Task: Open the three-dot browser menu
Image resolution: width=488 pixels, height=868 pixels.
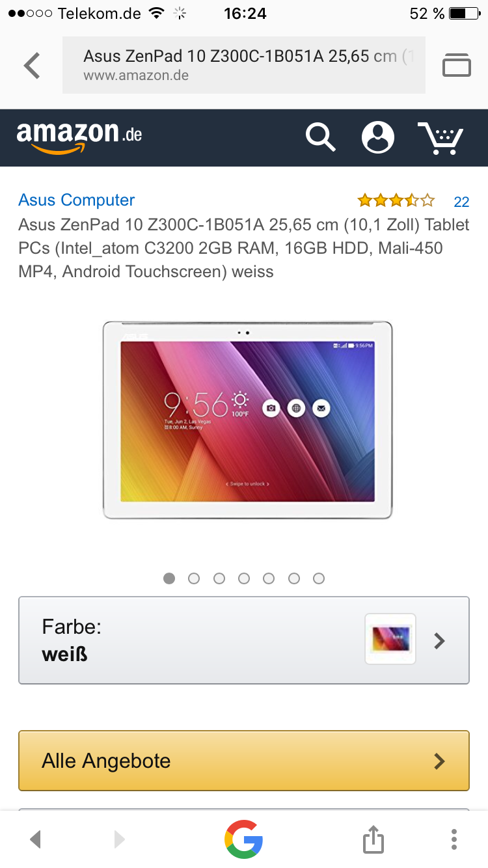Action: tap(454, 839)
